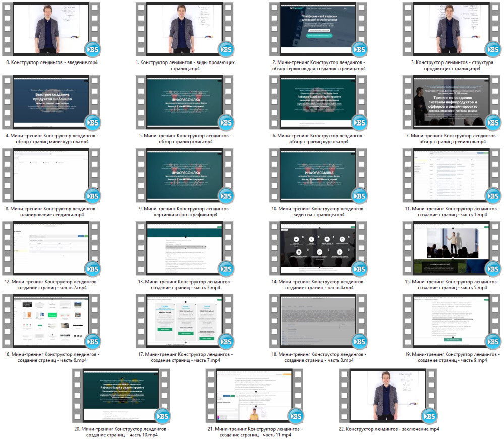
Task: Select thumbnail of 4. обзор страниц мини-курсов
Action: click(51, 102)
